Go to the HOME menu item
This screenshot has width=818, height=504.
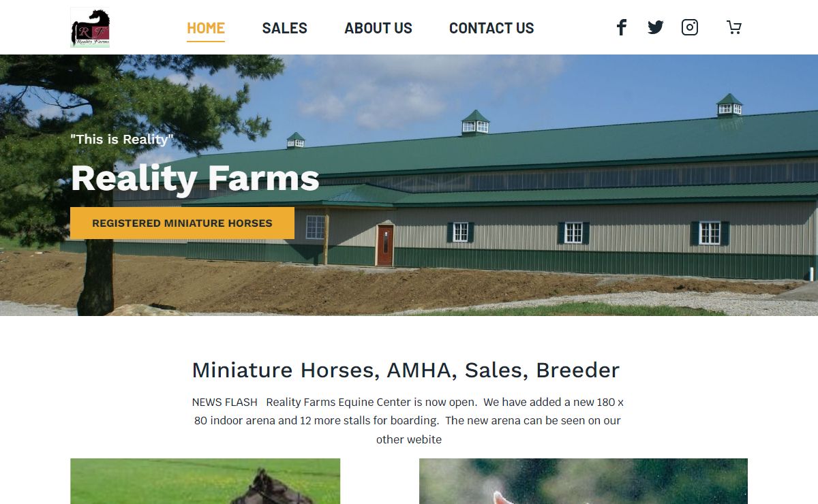click(206, 28)
